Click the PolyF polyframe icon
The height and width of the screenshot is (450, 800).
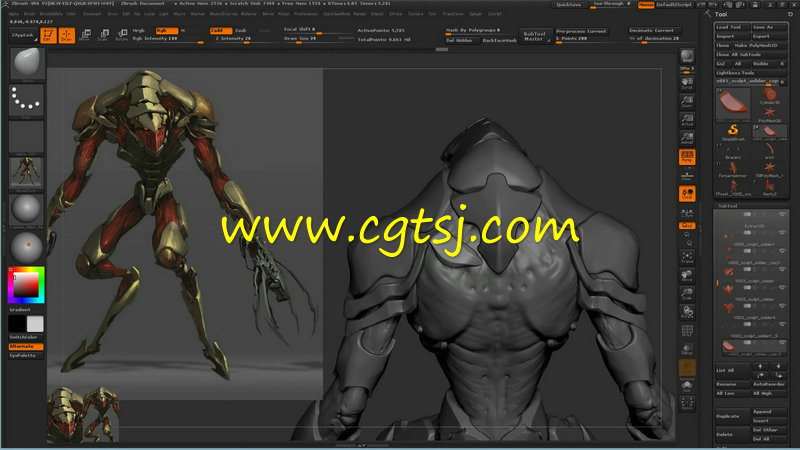pos(687,331)
